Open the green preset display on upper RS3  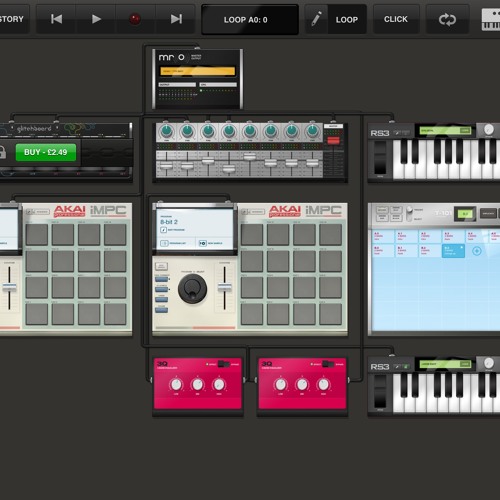(445, 131)
